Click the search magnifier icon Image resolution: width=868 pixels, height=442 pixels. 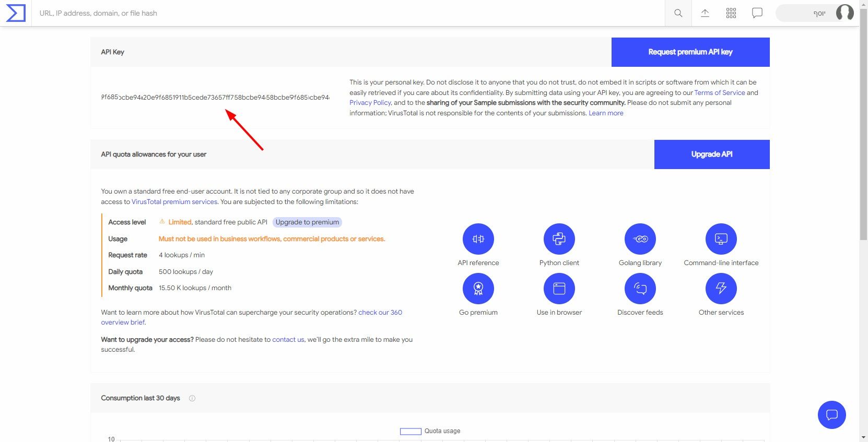tap(678, 13)
